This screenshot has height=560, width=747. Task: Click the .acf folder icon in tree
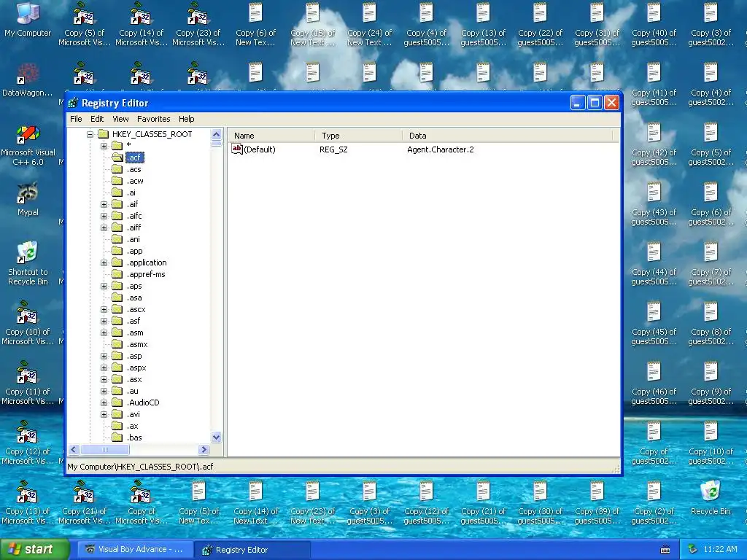click(x=117, y=157)
